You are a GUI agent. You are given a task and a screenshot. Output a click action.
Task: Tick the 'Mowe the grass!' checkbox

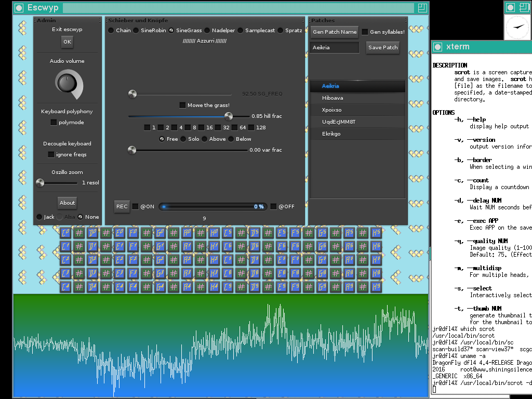tap(182, 105)
